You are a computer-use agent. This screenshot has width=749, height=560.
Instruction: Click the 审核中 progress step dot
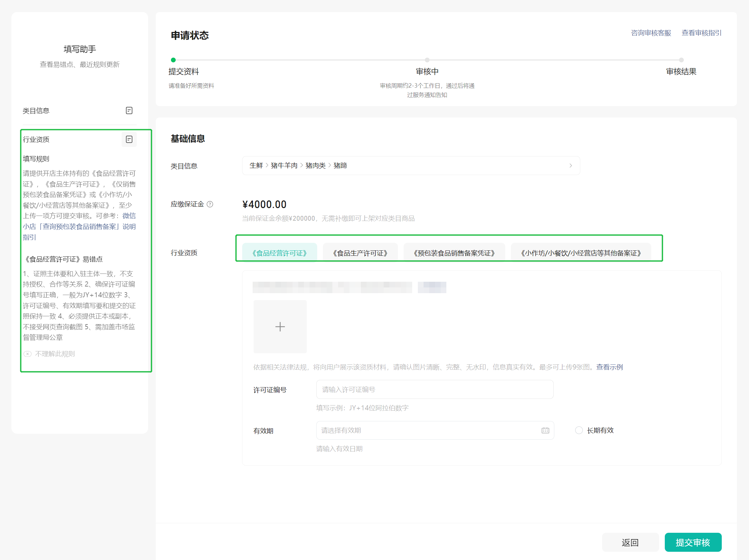(x=427, y=60)
